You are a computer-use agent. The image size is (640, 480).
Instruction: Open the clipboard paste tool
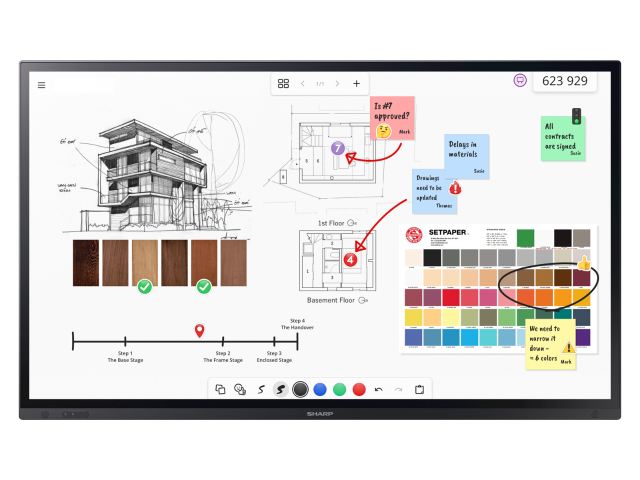(420, 389)
